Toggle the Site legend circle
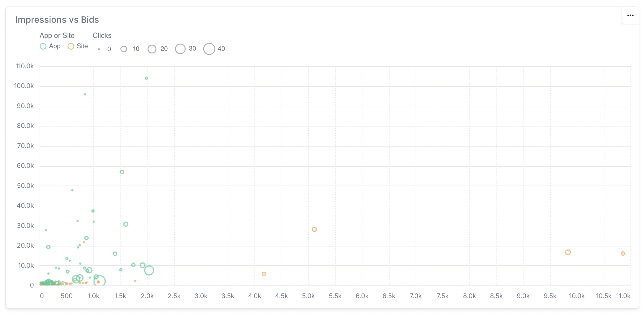Screen dimensions: 644x315 pos(71,46)
